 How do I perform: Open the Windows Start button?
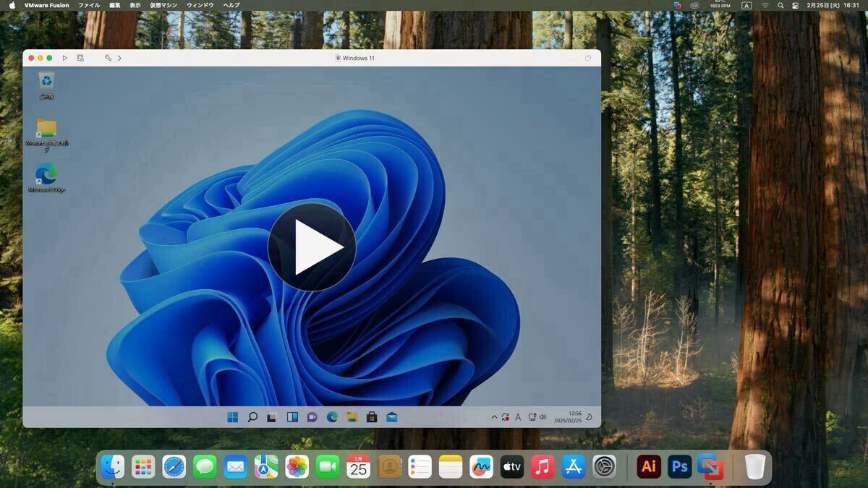coord(233,417)
